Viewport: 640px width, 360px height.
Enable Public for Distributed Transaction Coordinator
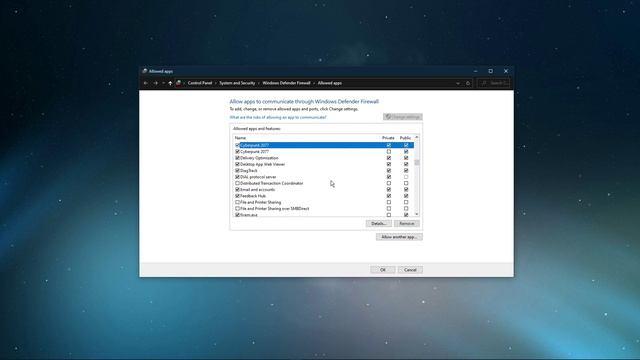(x=406, y=183)
